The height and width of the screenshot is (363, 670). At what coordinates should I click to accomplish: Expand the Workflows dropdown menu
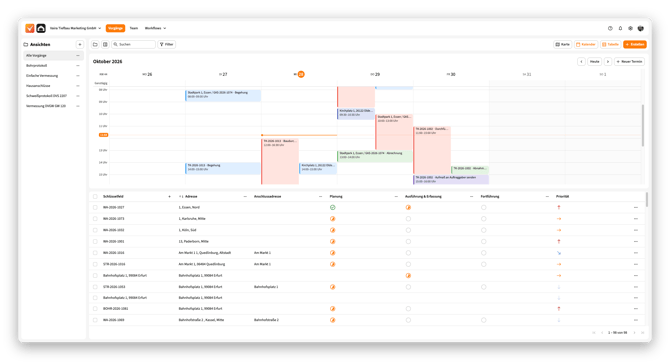click(155, 28)
